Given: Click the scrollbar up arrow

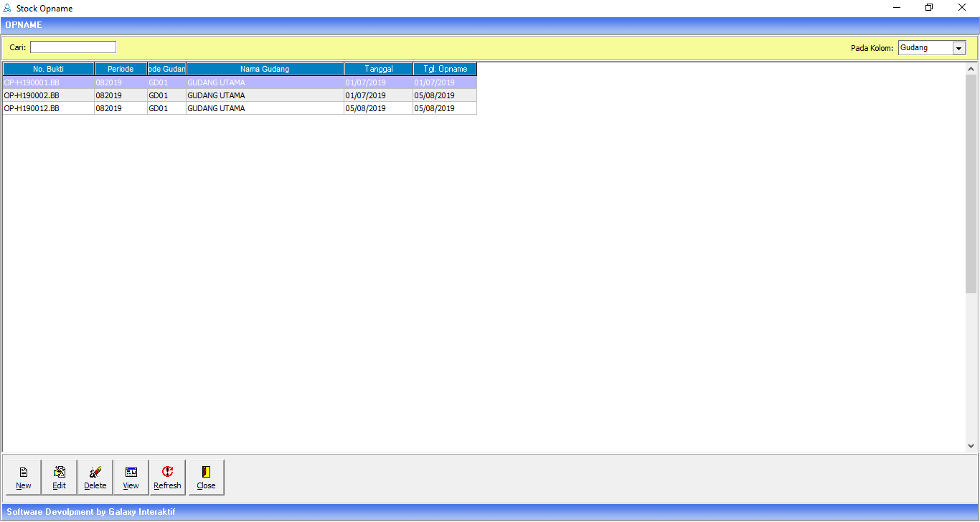Looking at the screenshot, I should click(971, 69).
